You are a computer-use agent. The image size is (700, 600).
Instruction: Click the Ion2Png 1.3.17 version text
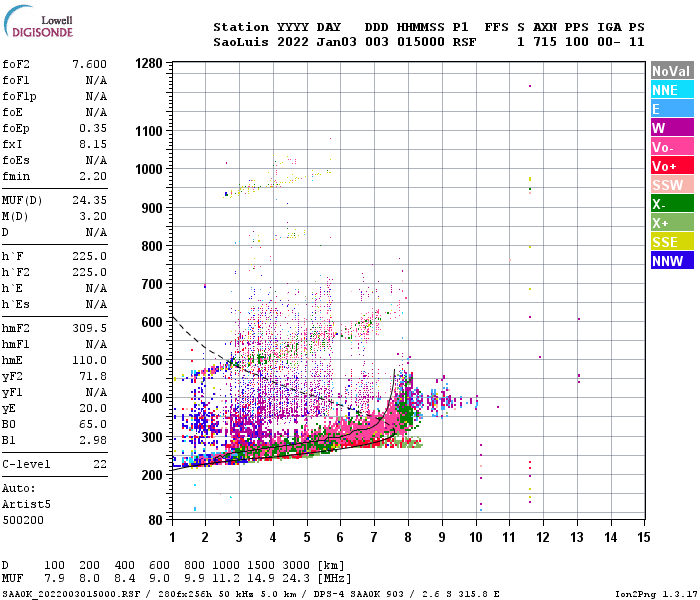656,594
